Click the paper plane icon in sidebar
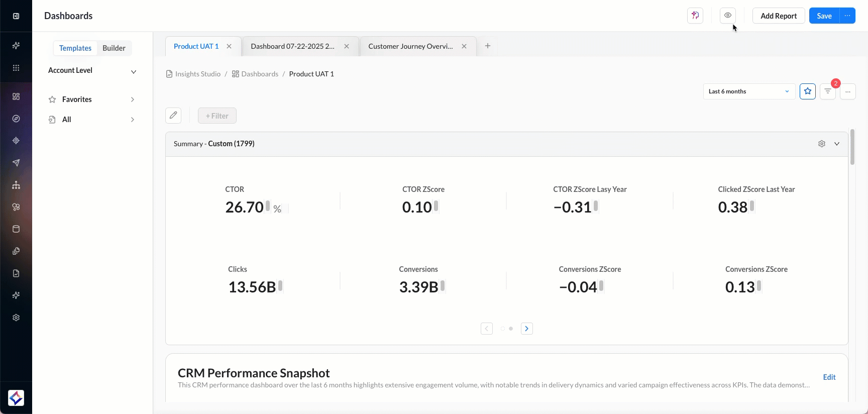This screenshot has height=414, width=868. pos(16,163)
